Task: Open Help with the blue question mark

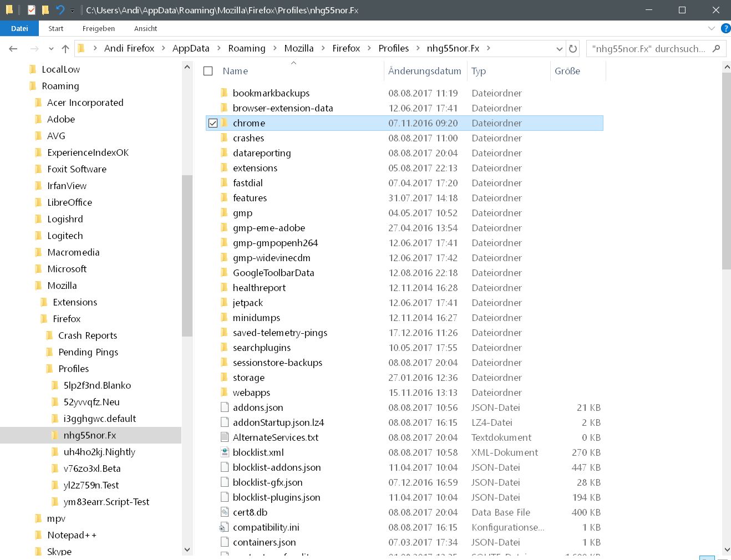Action: click(725, 28)
